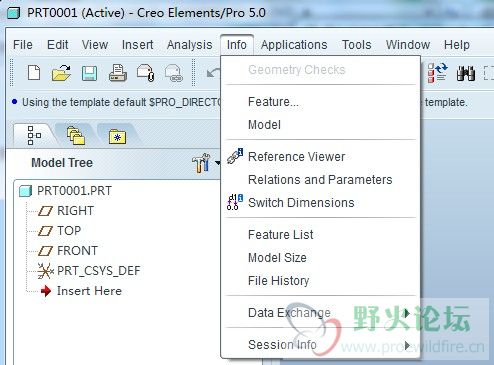Click the TOP plane icon
494x365 pixels.
[x=45, y=231]
